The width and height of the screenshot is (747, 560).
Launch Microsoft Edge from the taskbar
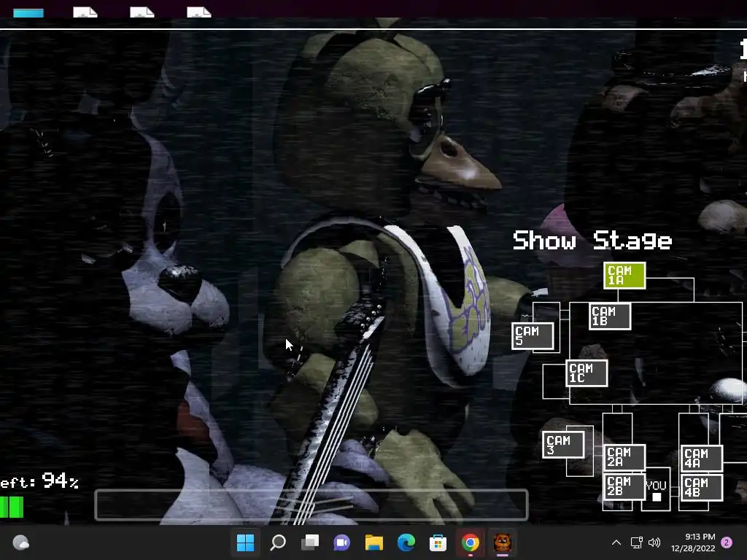point(406,542)
